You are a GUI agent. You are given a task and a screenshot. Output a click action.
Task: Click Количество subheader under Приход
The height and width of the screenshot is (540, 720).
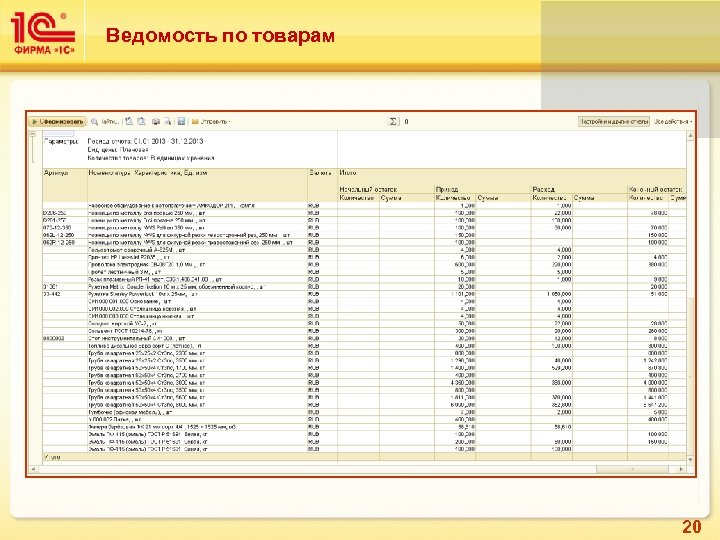point(453,198)
